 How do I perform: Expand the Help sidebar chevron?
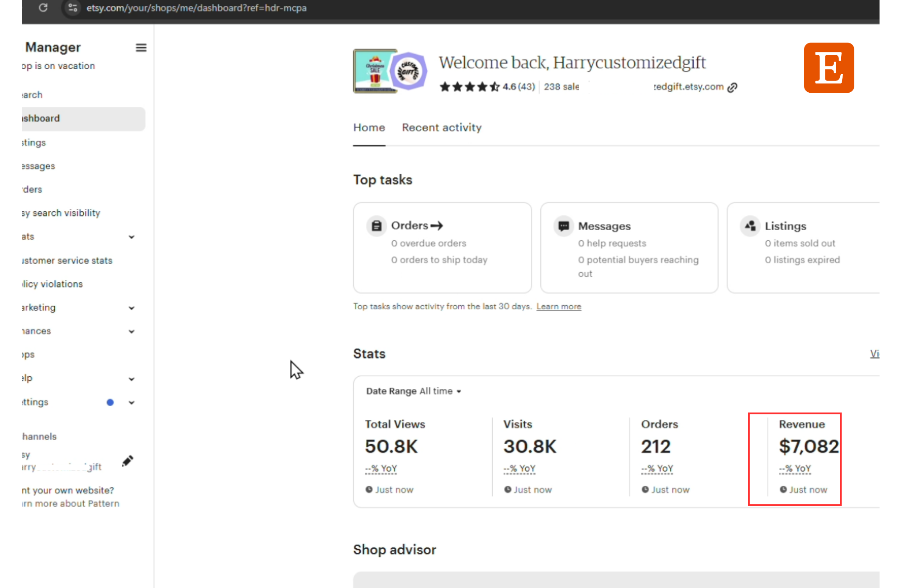pyautogui.click(x=132, y=379)
